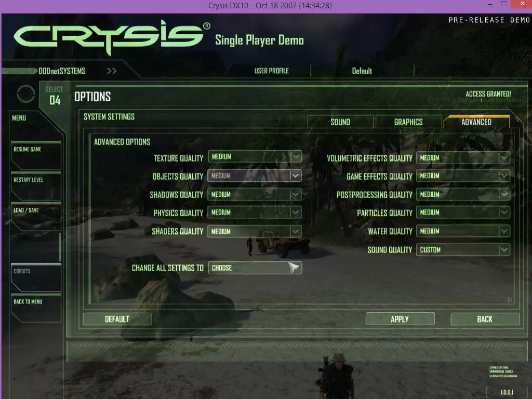Click the User Profile label
Screen dimensions: 532x399
pos(271,71)
